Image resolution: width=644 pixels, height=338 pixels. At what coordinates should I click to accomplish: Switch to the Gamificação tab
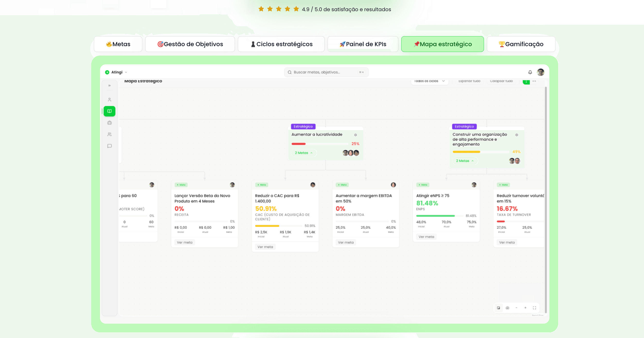tap(521, 44)
